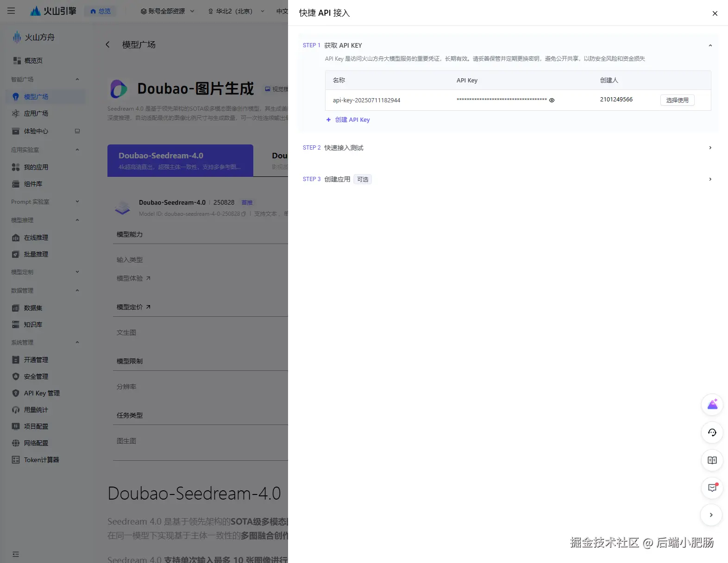The image size is (728, 563).
Task: Click the 火山引擎 logo
Action: pos(53,11)
